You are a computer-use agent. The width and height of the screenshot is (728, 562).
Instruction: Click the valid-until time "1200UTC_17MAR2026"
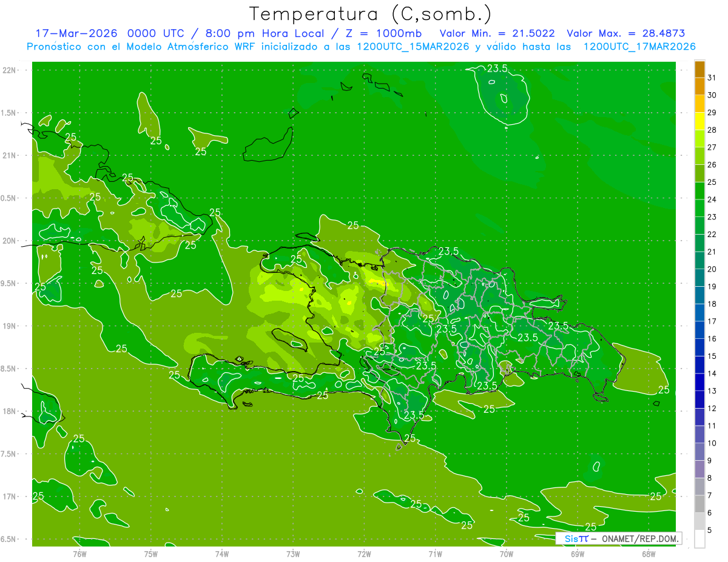point(639,46)
